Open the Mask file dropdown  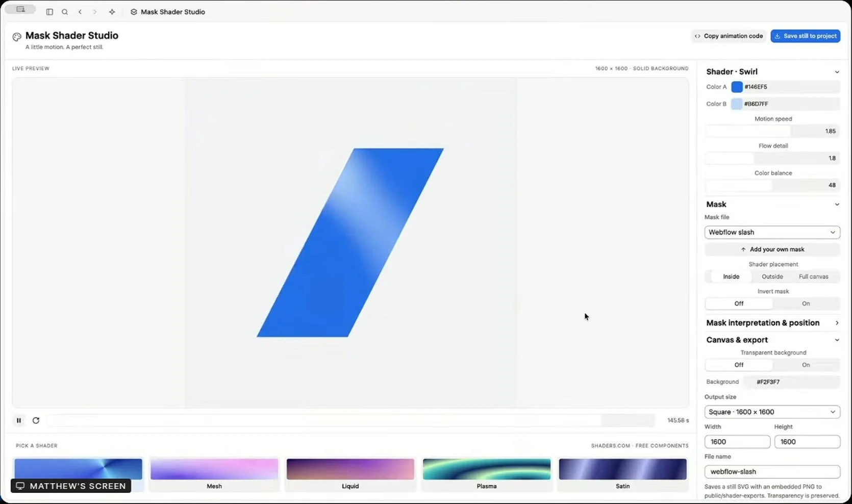click(x=772, y=232)
